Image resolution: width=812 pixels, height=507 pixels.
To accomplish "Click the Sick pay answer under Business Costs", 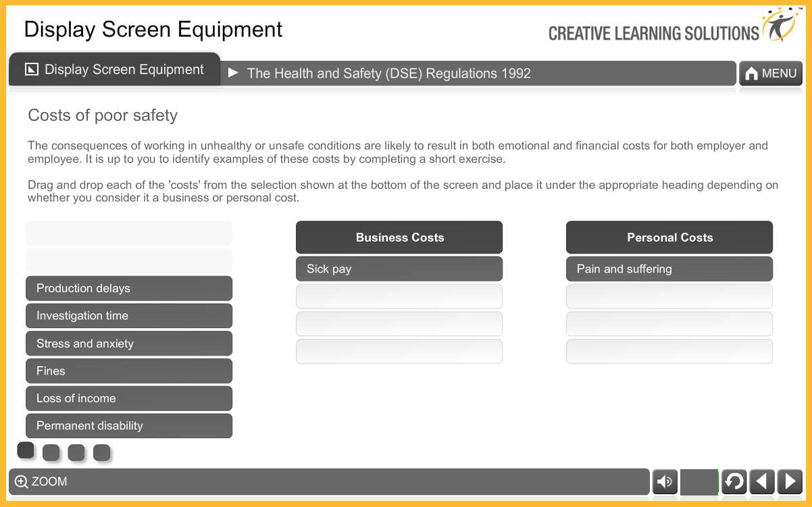I will 399,269.
